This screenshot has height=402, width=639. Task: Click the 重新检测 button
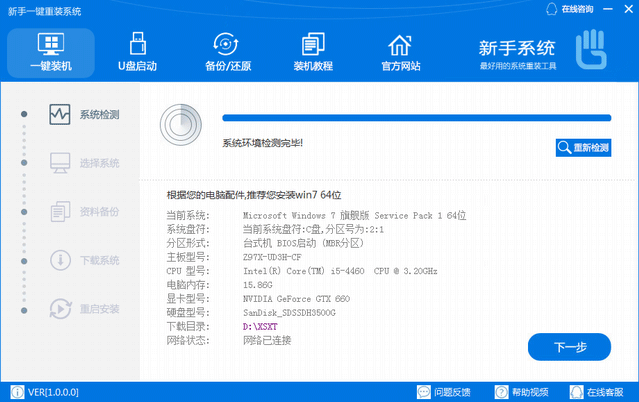point(583,148)
